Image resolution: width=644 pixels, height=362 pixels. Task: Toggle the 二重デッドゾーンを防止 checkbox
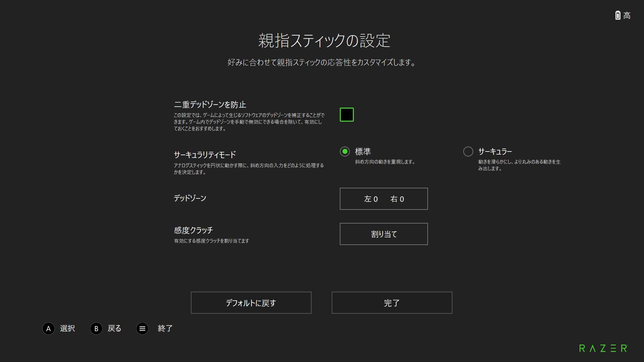click(346, 115)
